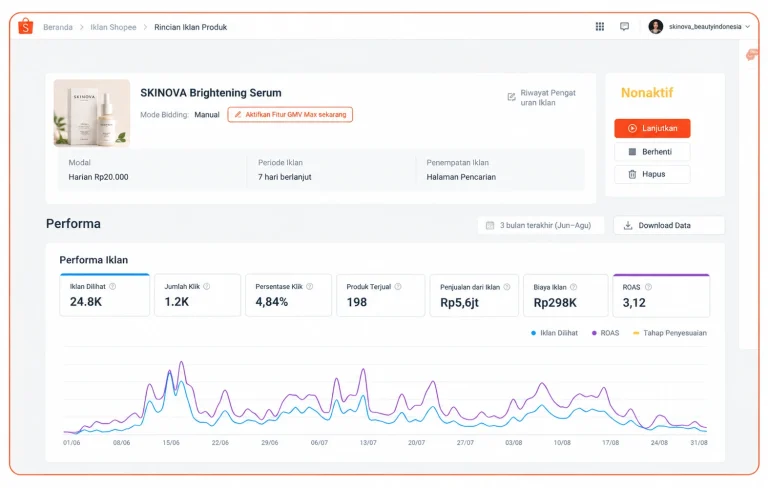768x488 pixels.
Task: Click the Hapus button
Action: (652, 174)
